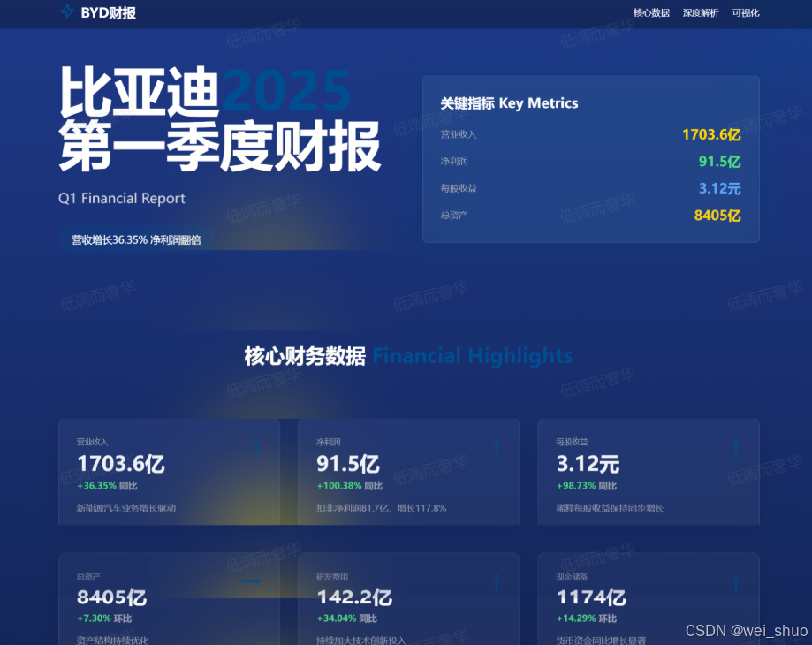The height and width of the screenshot is (645, 812).
Task: Click the +14.29% 环比 growth text
Action: click(587, 618)
